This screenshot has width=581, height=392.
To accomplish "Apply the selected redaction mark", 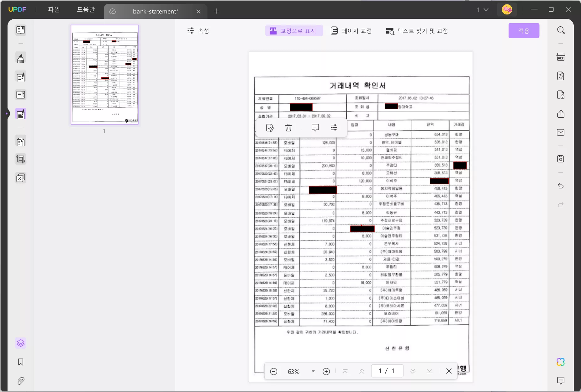I will [x=270, y=128].
